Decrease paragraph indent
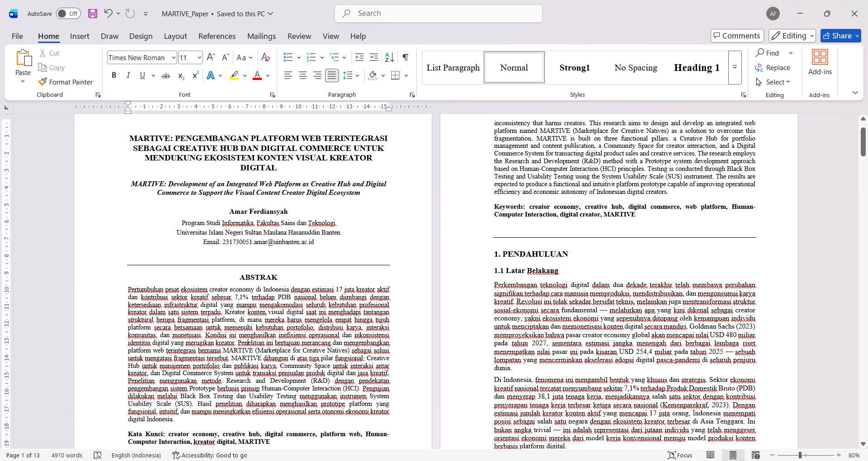The width and height of the screenshot is (868, 461). tap(359, 57)
